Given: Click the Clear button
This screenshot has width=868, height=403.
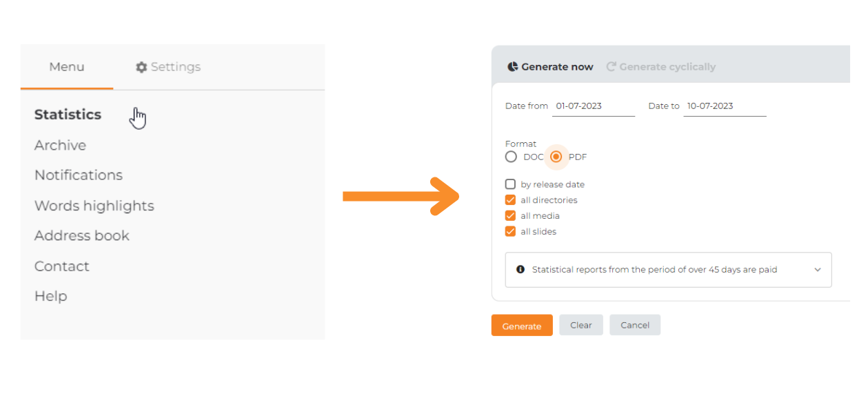Looking at the screenshot, I should click(581, 325).
